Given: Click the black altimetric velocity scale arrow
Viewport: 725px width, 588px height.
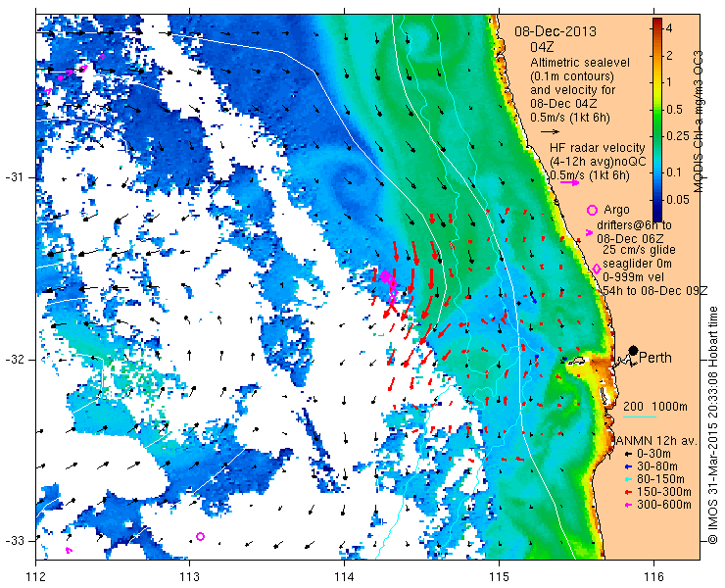Looking at the screenshot, I should [551, 132].
